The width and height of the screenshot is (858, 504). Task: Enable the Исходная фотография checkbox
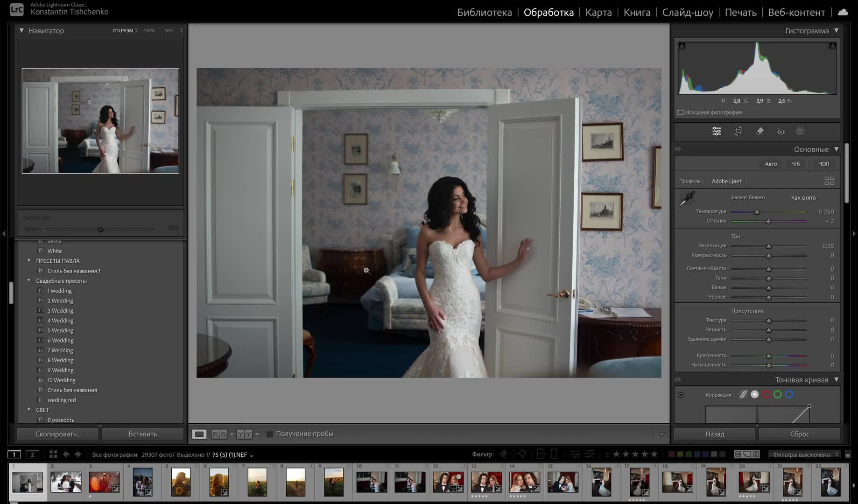(681, 112)
